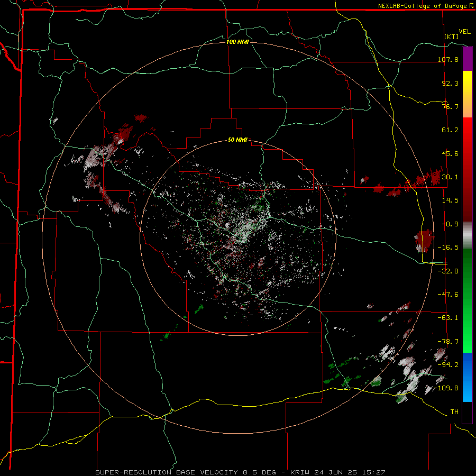Pick the yellow segment of the velocity color bar

click(x=467, y=83)
